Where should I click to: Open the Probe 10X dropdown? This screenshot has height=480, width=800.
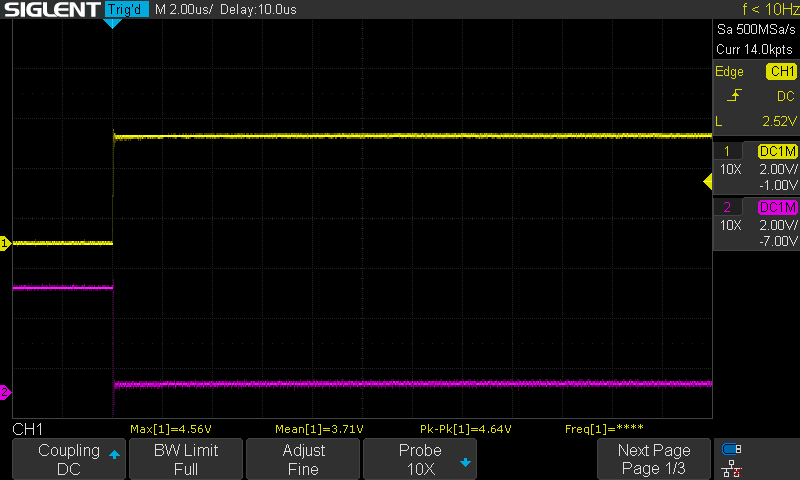coord(420,459)
